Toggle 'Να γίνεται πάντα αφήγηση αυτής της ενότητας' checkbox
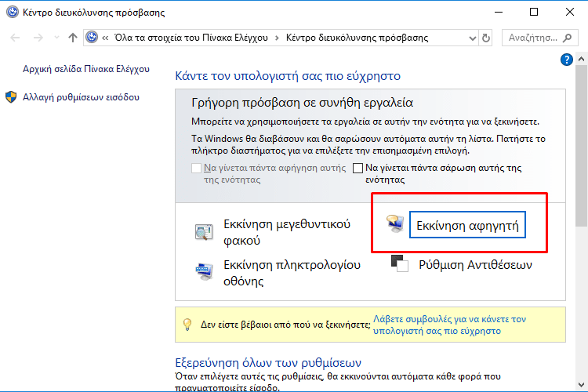This screenshot has height=392, width=588. [197, 168]
